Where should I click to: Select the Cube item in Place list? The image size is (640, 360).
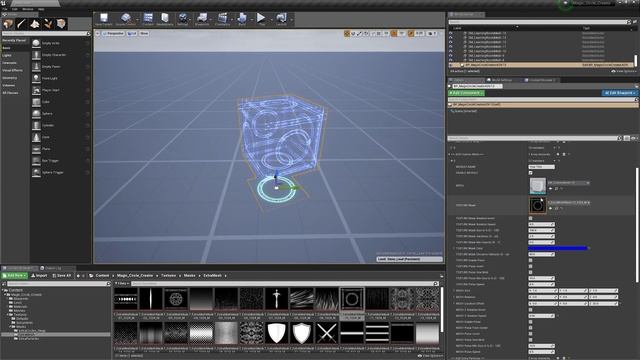click(60, 102)
